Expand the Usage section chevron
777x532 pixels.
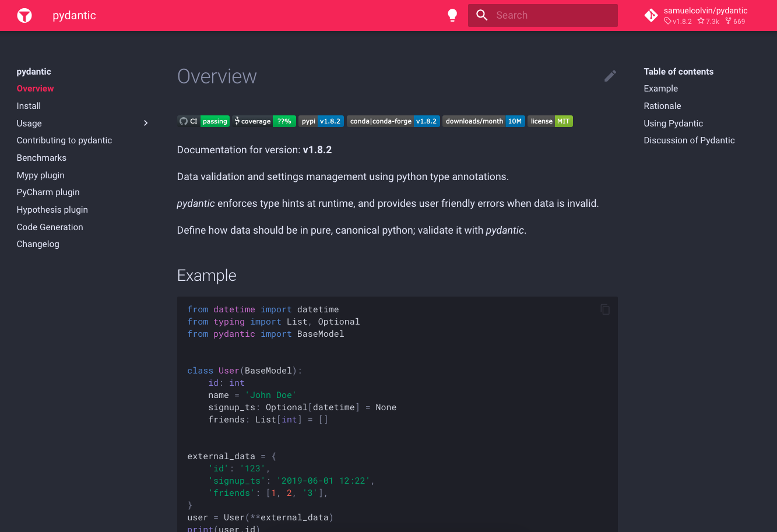146,123
